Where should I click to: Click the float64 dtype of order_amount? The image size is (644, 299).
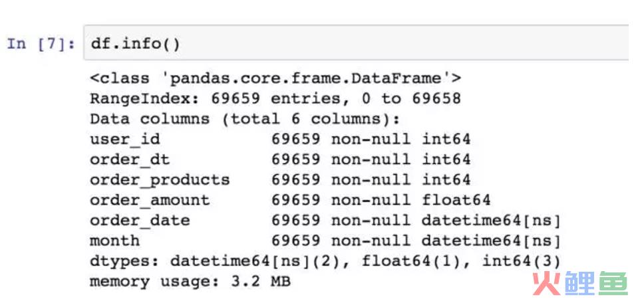pyautogui.click(x=456, y=200)
